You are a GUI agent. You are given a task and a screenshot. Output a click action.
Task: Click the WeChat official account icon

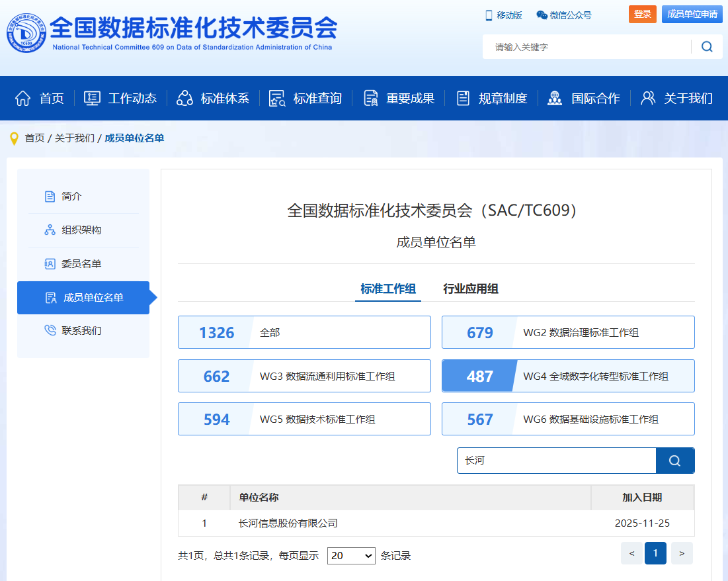[542, 15]
